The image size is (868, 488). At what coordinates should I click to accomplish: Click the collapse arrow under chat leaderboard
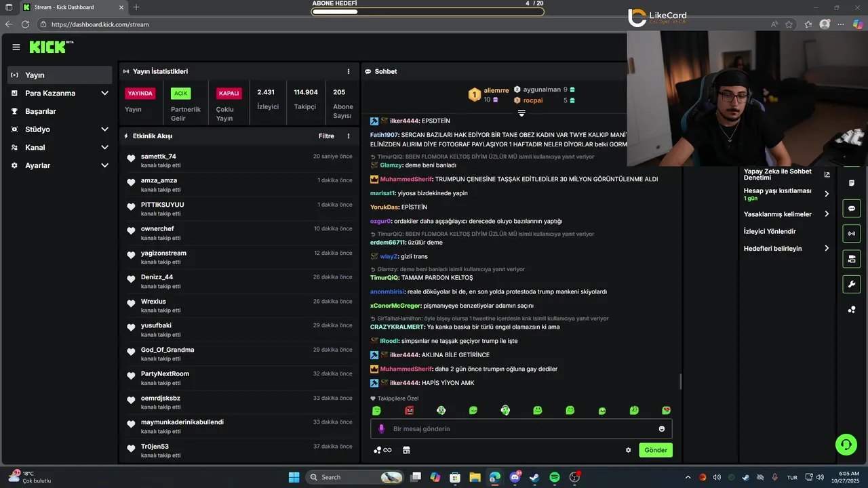click(x=521, y=113)
